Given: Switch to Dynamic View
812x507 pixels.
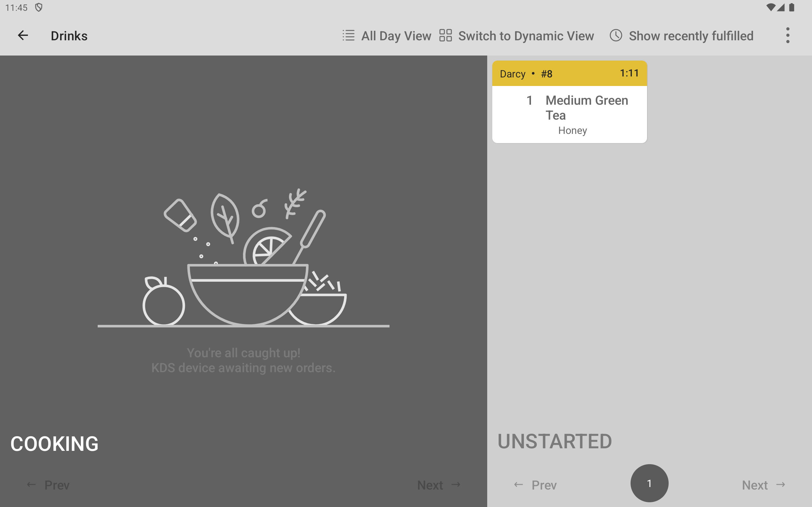Looking at the screenshot, I should point(526,36).
